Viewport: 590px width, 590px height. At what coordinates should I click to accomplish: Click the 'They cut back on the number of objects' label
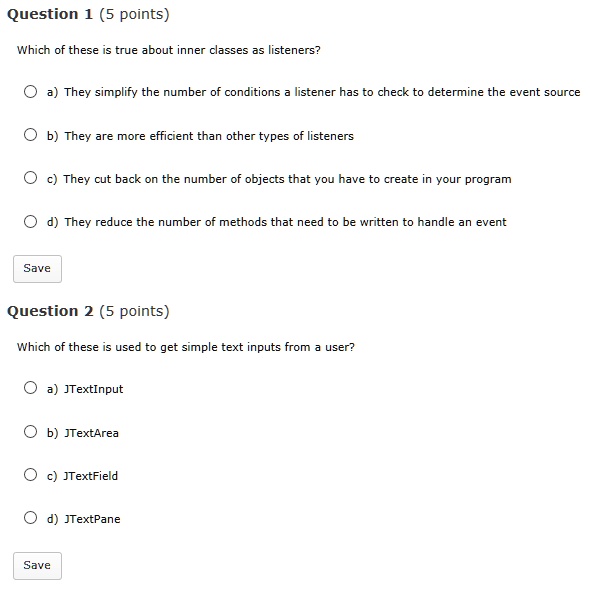click(287, 179)
